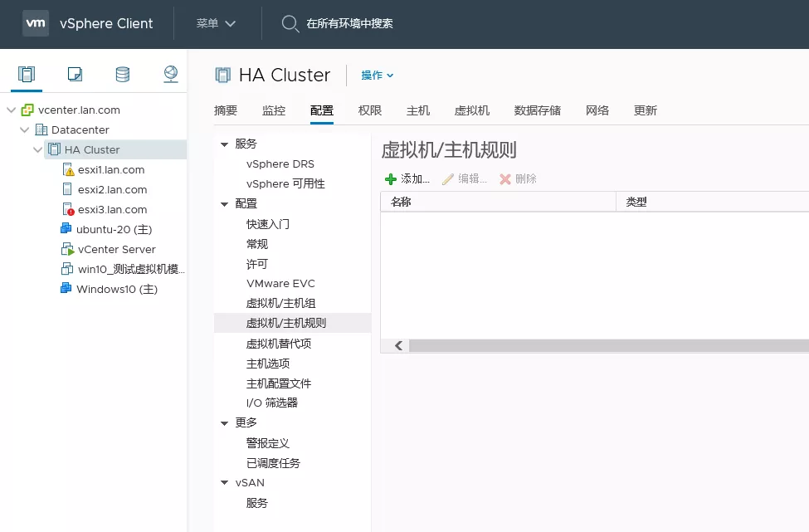Select esxi1.lan.com host with warning icon

pyautogui.click(x=110, y=169)
